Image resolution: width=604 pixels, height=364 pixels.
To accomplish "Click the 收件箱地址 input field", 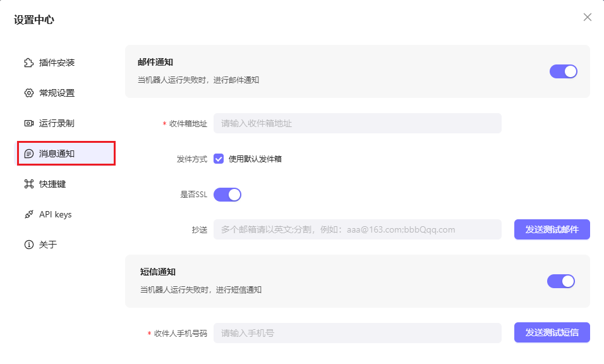I will pyautogui.click(x=357, y=123).
